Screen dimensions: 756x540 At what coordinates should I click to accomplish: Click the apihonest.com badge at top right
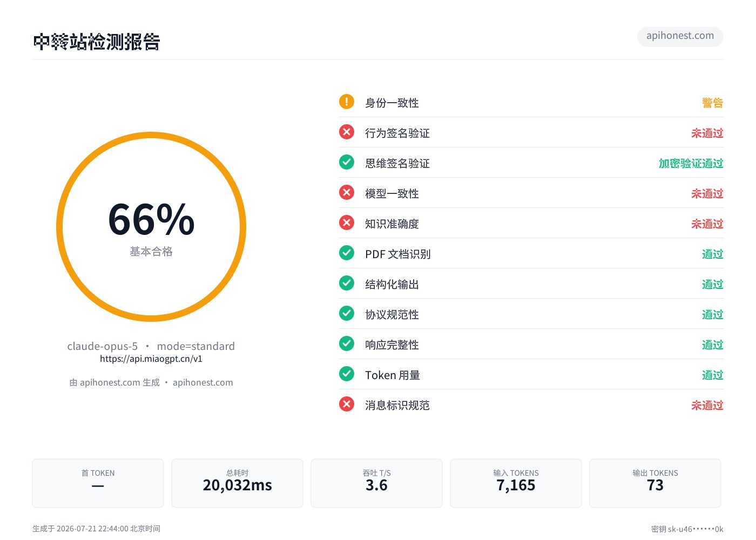(680, 36)
